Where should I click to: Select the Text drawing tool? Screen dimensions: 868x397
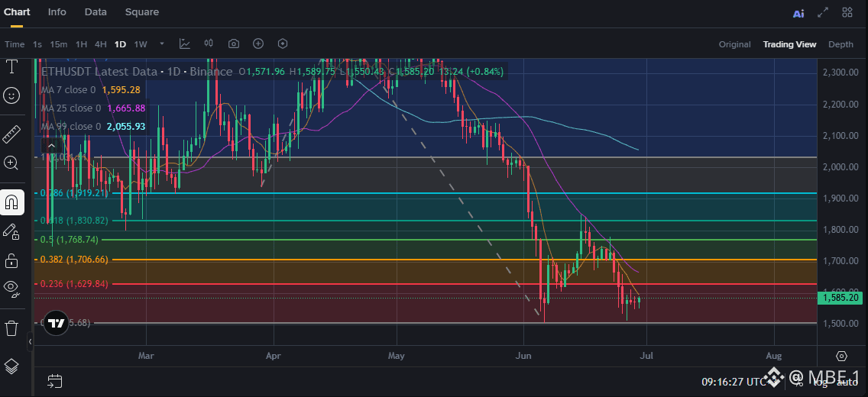click(11, 67)
